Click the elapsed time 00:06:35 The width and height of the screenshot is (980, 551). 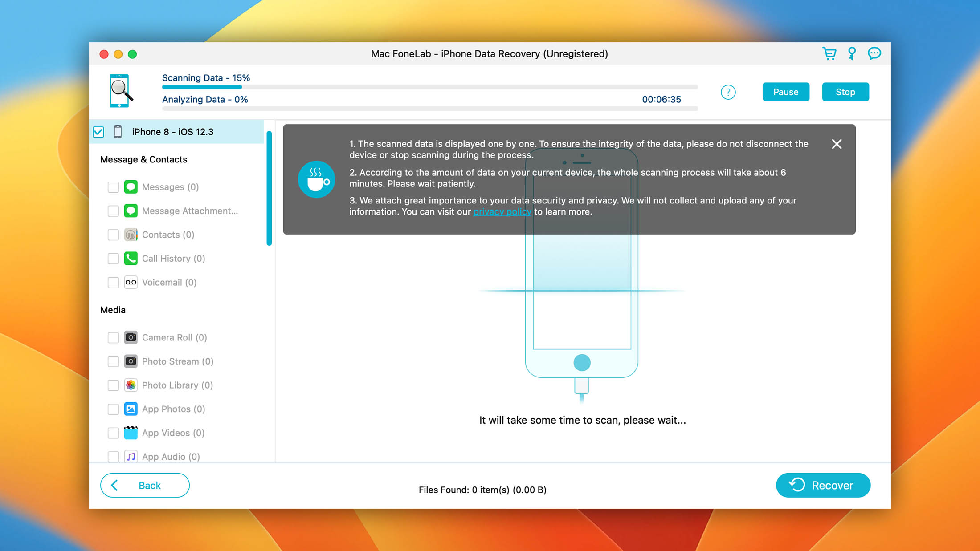pos(661,99)
